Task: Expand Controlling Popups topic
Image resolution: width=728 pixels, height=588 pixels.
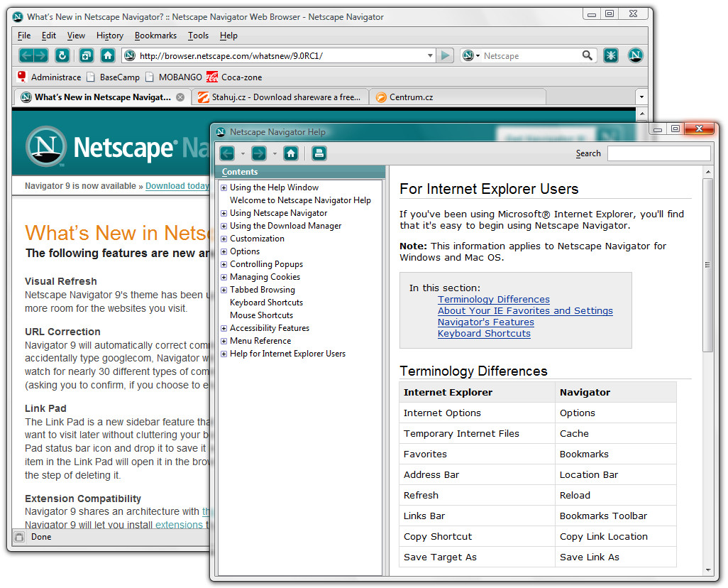Action: [224, 264]
